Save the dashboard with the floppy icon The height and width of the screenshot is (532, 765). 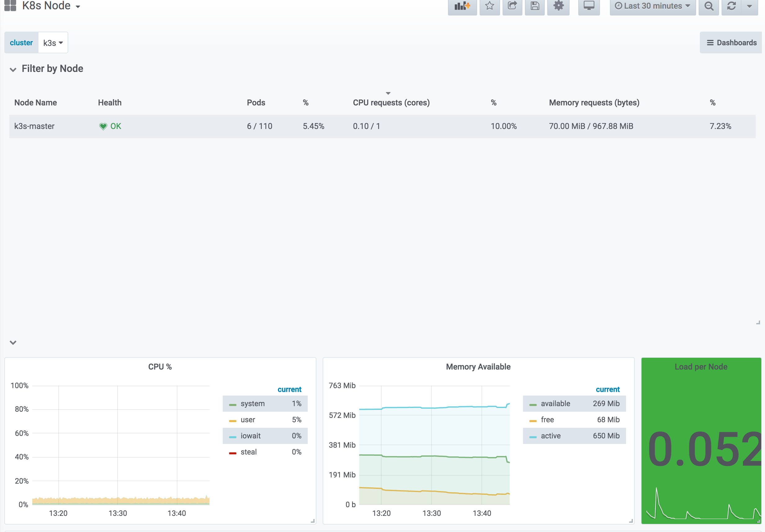pyautogui.click(x=535, y=6)
